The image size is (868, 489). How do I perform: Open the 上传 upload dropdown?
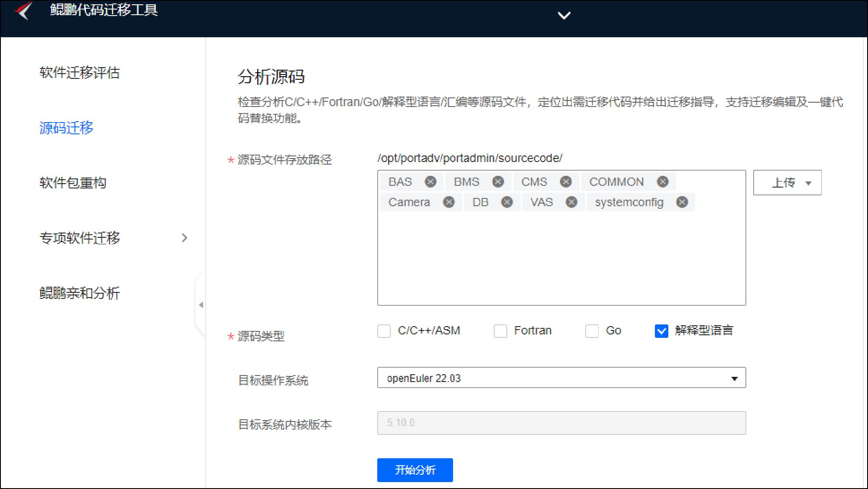787,183
